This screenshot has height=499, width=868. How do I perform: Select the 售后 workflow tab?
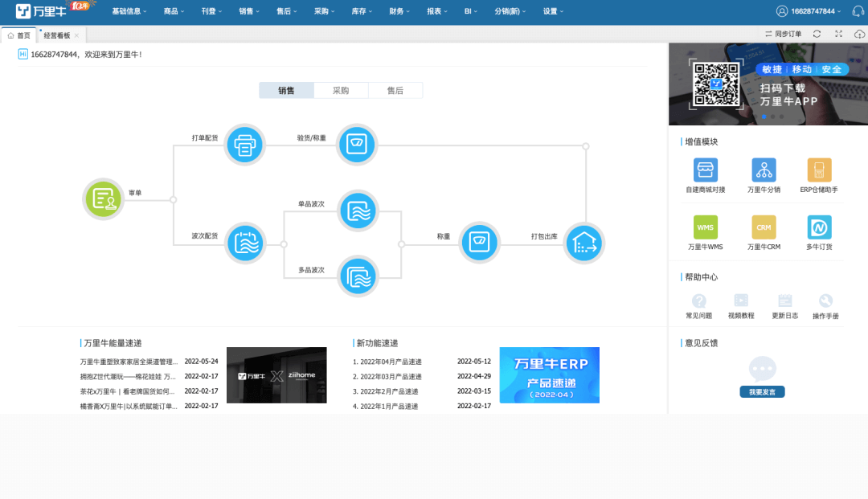tap(395, 90)
